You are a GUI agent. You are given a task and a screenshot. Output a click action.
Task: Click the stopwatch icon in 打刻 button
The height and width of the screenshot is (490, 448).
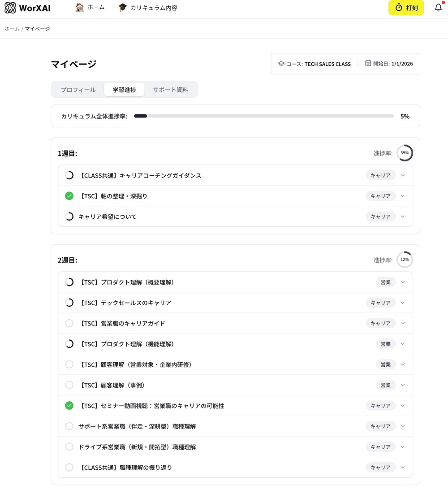[x=399, y=8]
